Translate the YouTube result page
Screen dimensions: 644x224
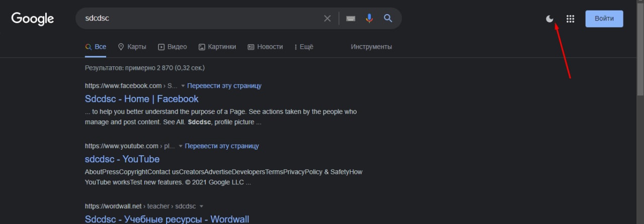point(222,146)
